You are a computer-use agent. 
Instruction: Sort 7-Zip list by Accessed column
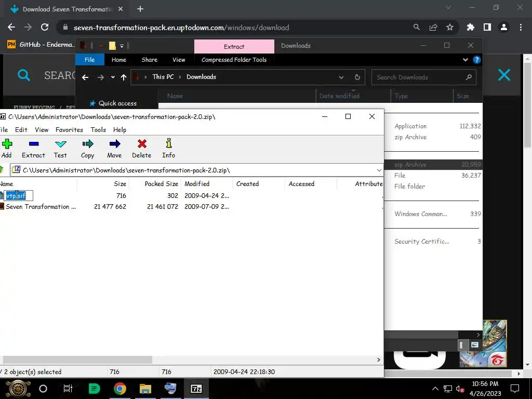tap(311, 184)
